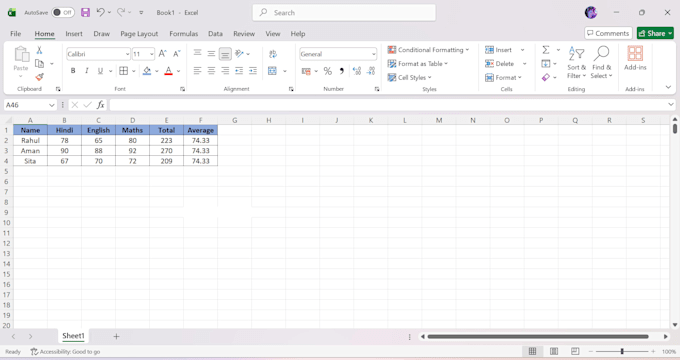This screenshot has width=680, height=360.
Task: Toggle Align Left
Action: click(x=197, y=71)
